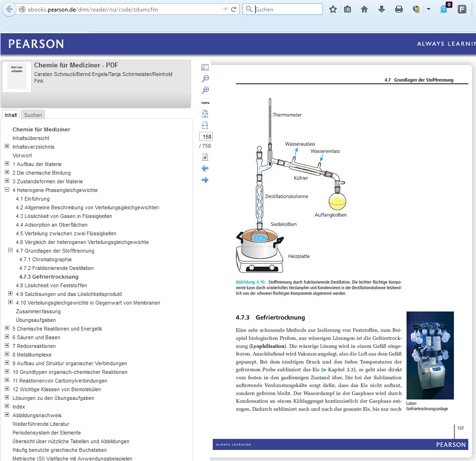
Task: Click the go-to-page number icon
Action: coord(205,157)
